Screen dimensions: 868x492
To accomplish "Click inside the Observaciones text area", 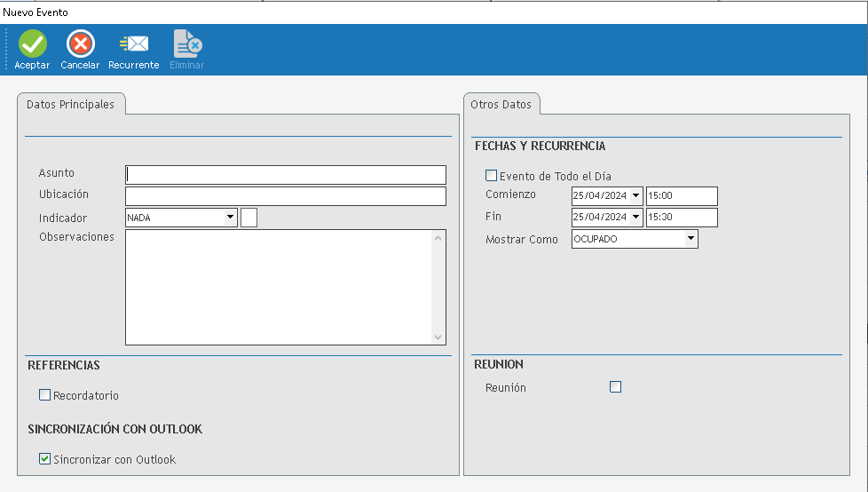I will coord(279,287).
